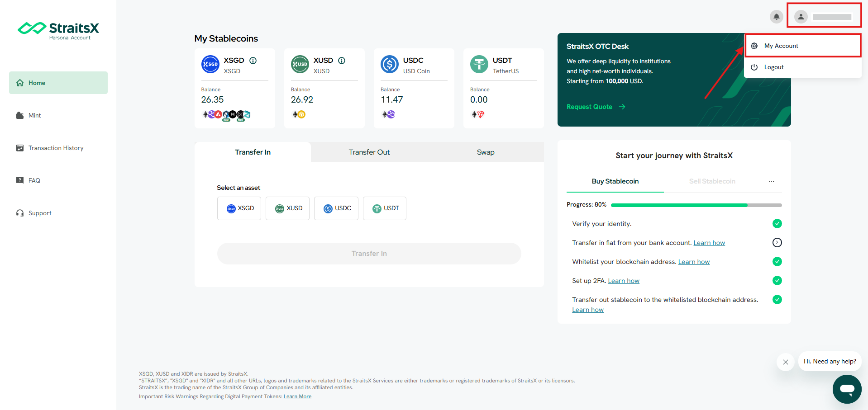This screenshot has height=410, width=868.
Task: Dismiss the help chat prompt with X
Action: pos(786,362)
